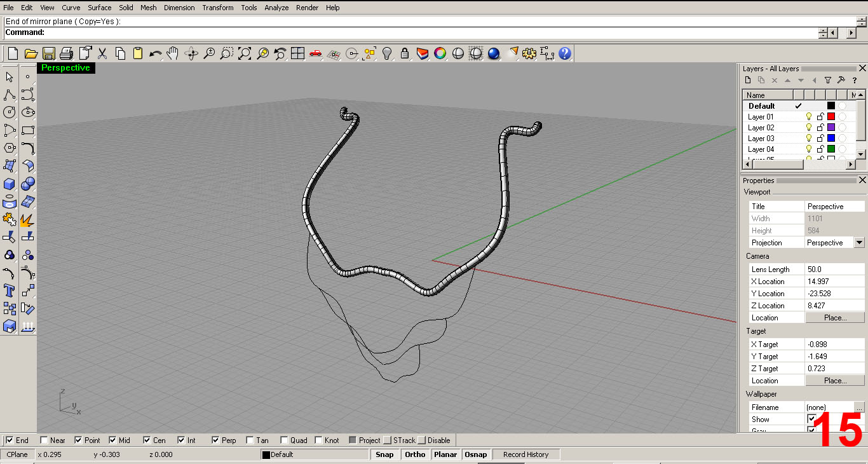The image size is (868, 464).
Task: Toggle Layer 01 visibility light bulb
Action: [809, 117]
